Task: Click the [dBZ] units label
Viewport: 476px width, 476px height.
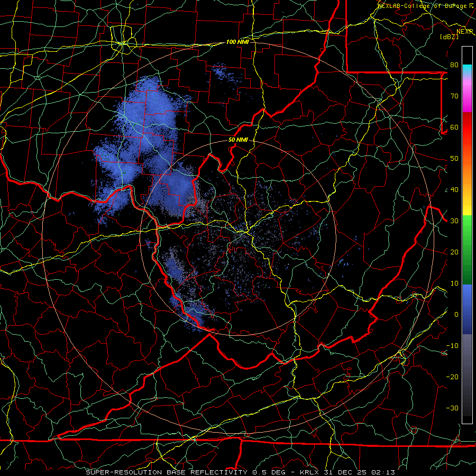Action: (x=449, y=36)
